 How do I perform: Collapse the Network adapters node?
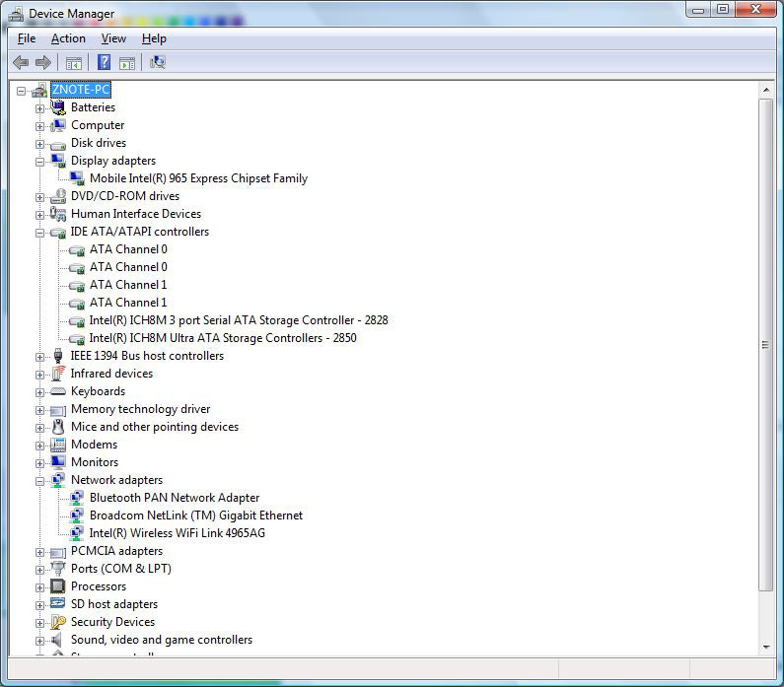[39, 481]
